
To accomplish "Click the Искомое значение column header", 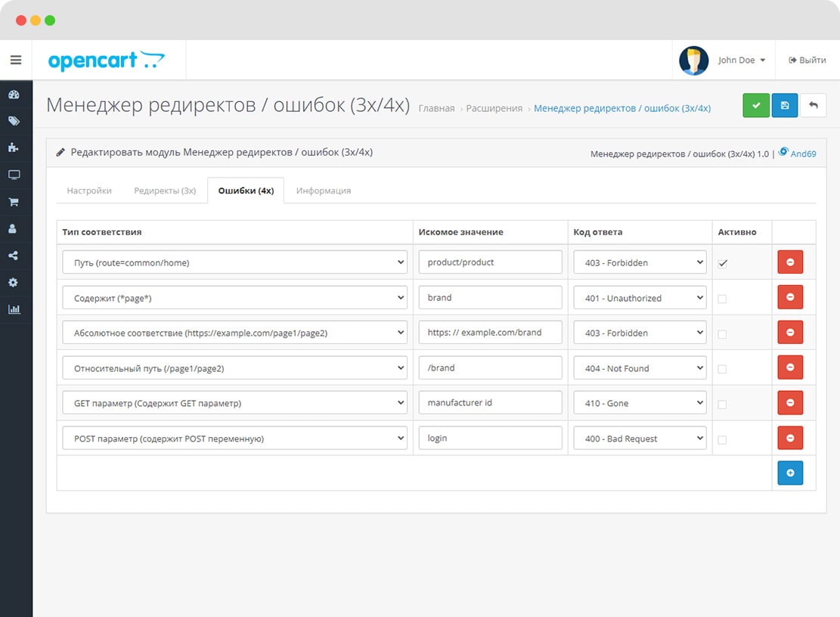I will coord(460,232).
